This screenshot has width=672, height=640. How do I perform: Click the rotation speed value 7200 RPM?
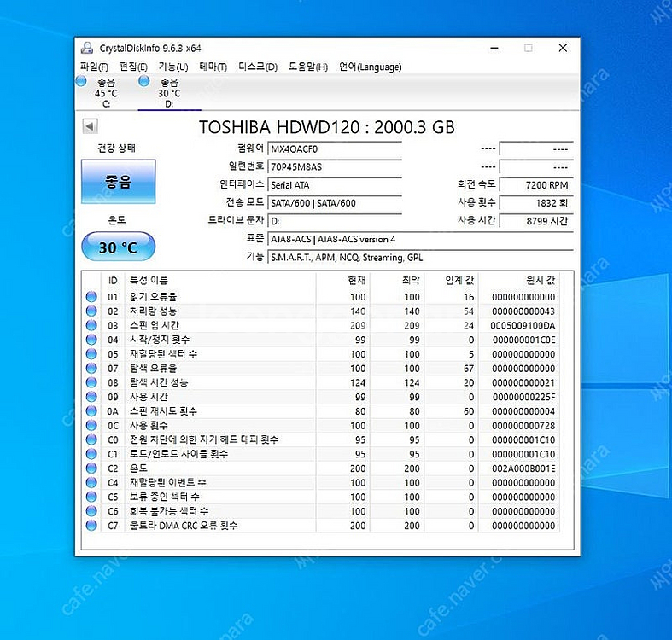[x=536, y=185]
